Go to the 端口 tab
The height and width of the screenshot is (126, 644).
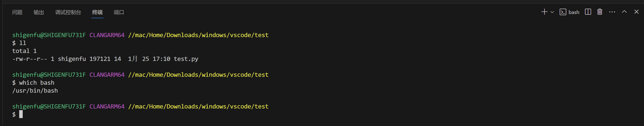click(x=119, y=12)
